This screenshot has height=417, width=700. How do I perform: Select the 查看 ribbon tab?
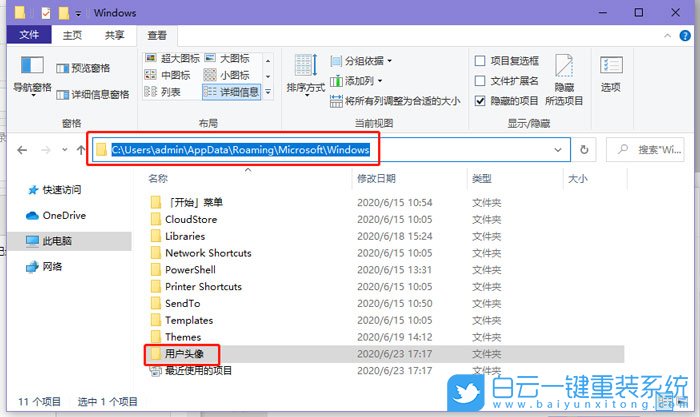point(157,35)
